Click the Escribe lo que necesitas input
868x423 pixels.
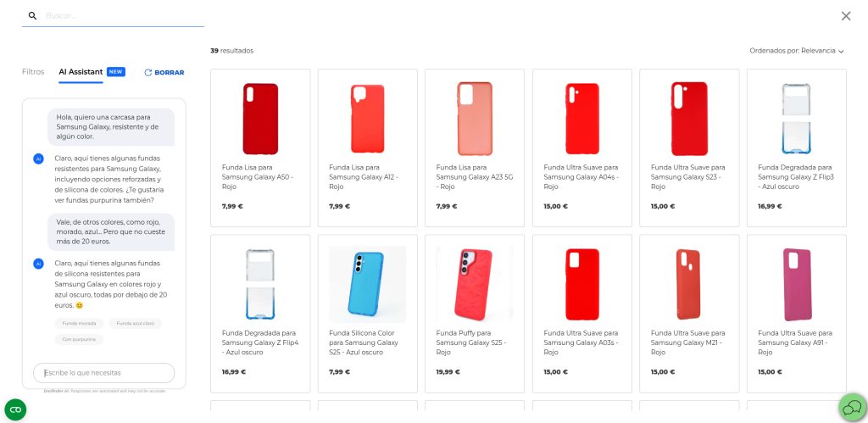click(103, 373)
